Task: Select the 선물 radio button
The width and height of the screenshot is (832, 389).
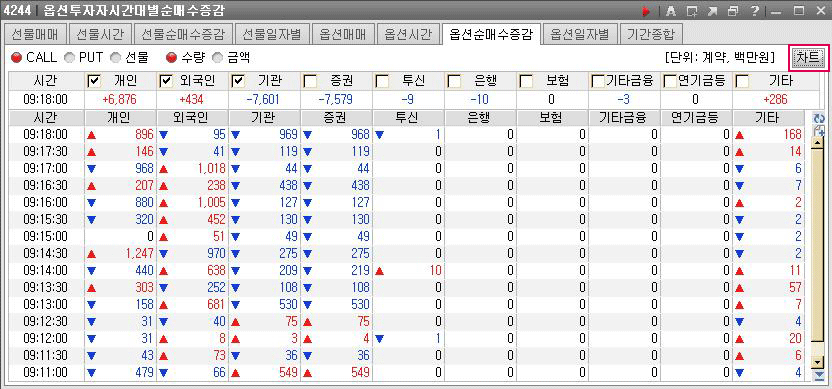Action: tap(116, 57)
